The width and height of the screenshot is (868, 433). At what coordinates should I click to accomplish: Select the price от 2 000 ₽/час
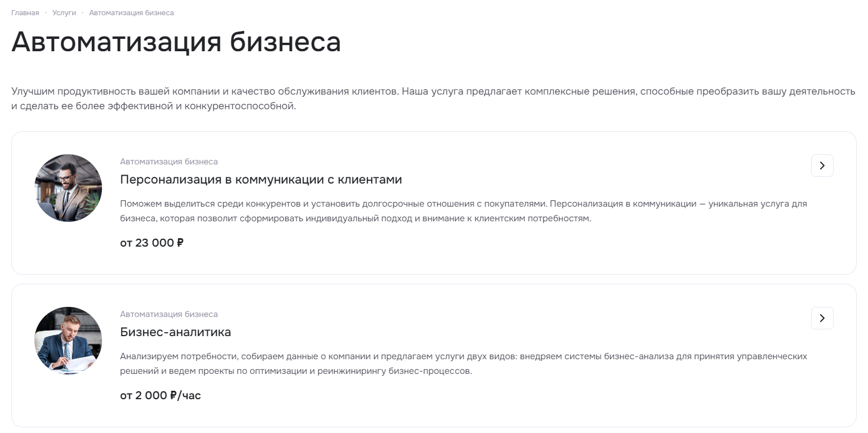pyautogui.click(x=161, y=396)
